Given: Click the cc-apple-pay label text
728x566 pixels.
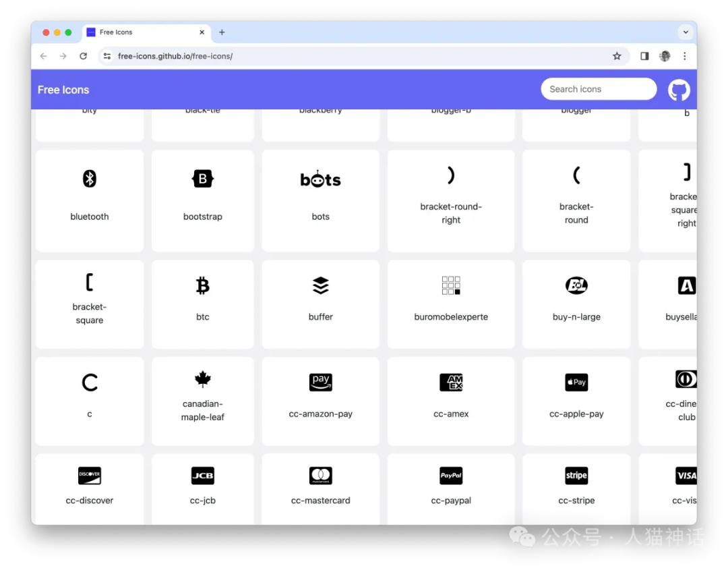Looking at the screenshot, I should tap(576, 414).
